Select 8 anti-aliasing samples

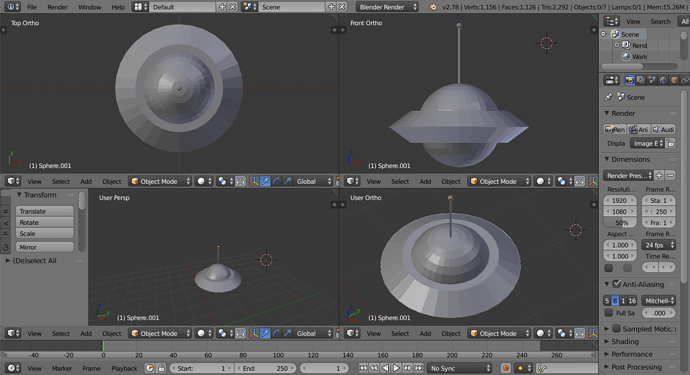pyautogui.click(x=615, y=301)
